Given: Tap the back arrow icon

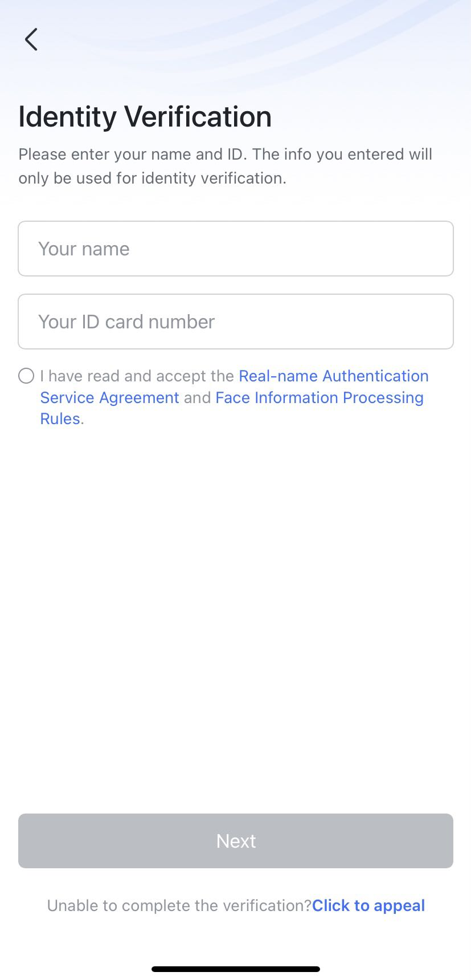Looking at the screenshot, I should click(31, 39).
